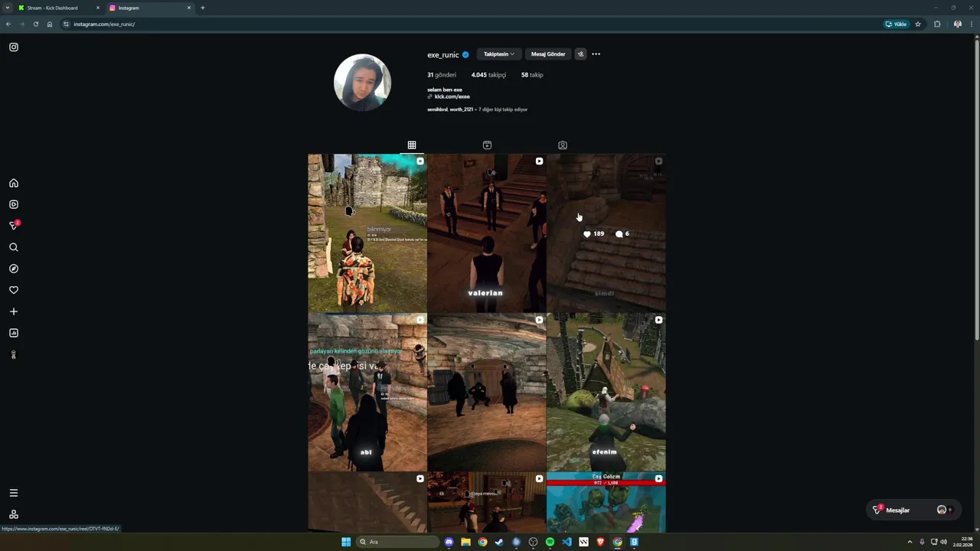The image size is (980, 551).
Task: Open notifications heart icon in sidebar
Action: click(x=14, y=290)
